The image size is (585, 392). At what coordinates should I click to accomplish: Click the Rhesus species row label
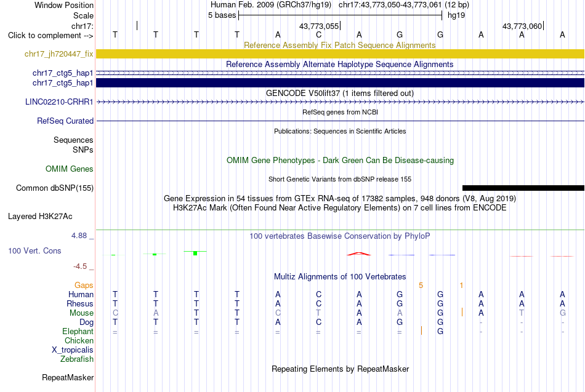tap(80, 303)
